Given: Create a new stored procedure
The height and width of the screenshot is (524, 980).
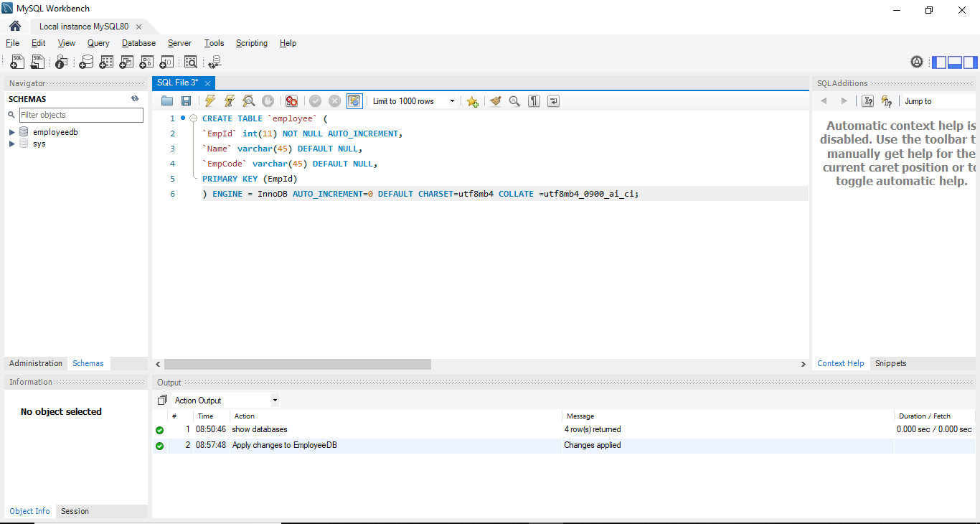Looking at the screenshot, I should (x=146, y=62).
